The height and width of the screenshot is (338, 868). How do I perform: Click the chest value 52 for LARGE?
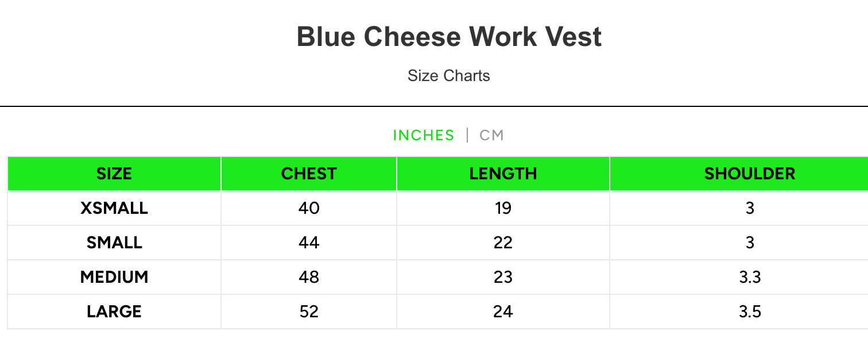[308, 312]
